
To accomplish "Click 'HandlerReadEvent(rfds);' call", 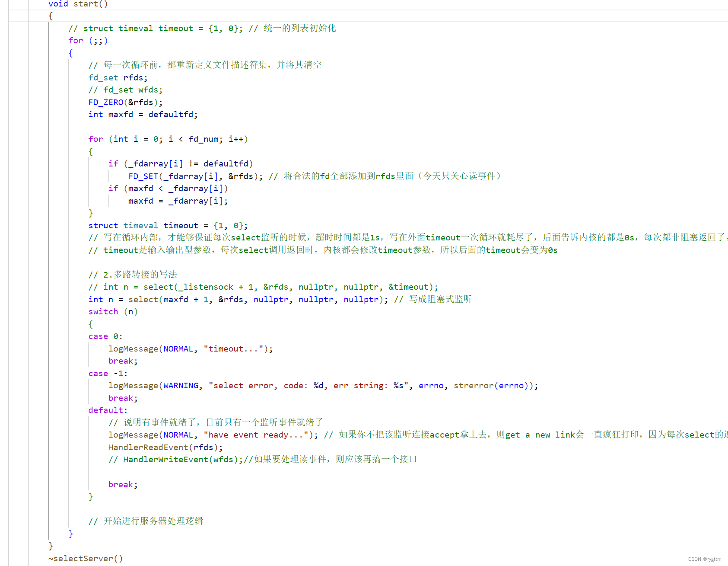I will pyautogui.click(x=166, y=448).
